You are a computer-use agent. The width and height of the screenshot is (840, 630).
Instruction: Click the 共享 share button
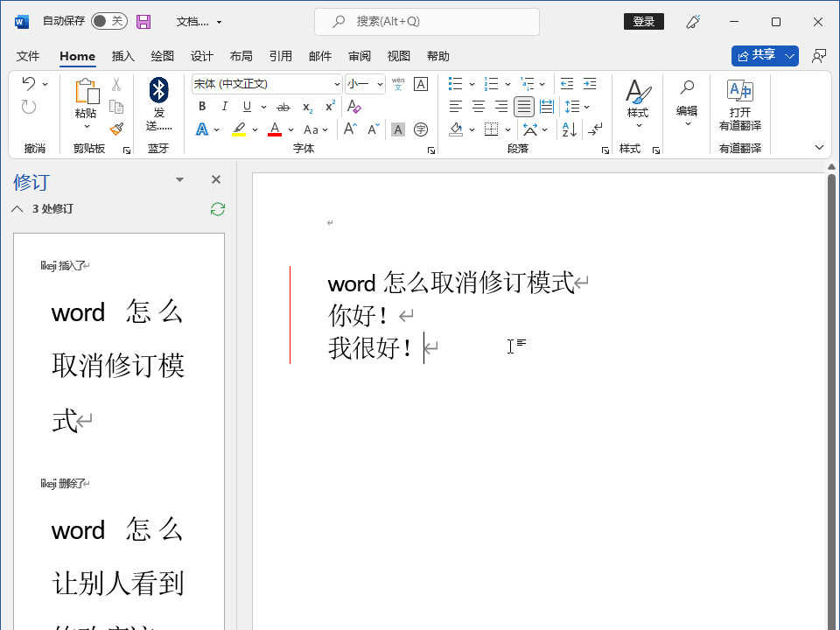click(x=757, y=56)
